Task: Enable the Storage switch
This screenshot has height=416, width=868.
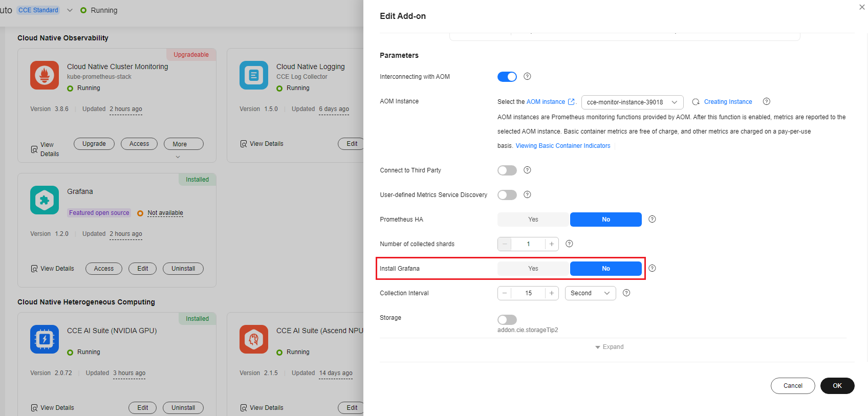Action: coord(507,320)
